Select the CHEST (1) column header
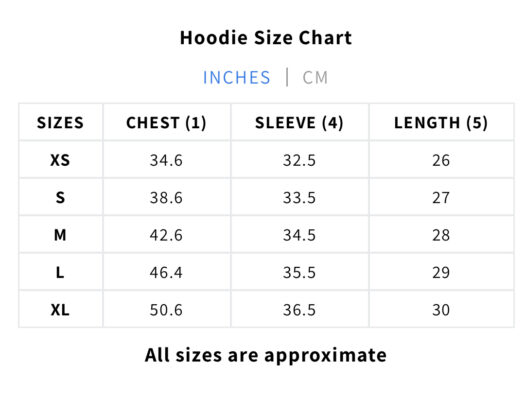526x398 pixels. pos(166,123)
